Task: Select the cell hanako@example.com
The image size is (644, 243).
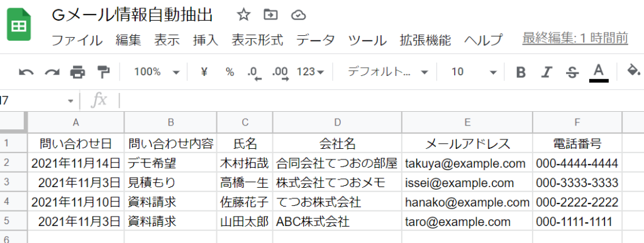Action: click(467, 202)
